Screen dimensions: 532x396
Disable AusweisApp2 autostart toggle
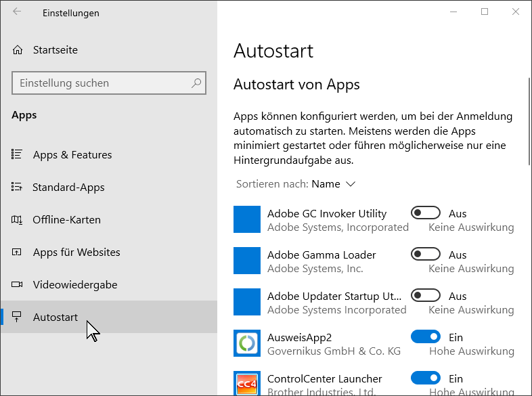(426, 337)
